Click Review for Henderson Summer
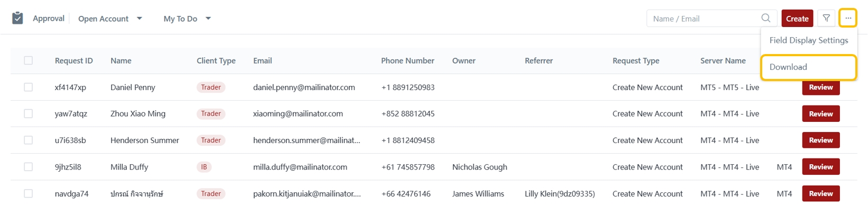The image size is (868, 212). (x=820, y=140)
